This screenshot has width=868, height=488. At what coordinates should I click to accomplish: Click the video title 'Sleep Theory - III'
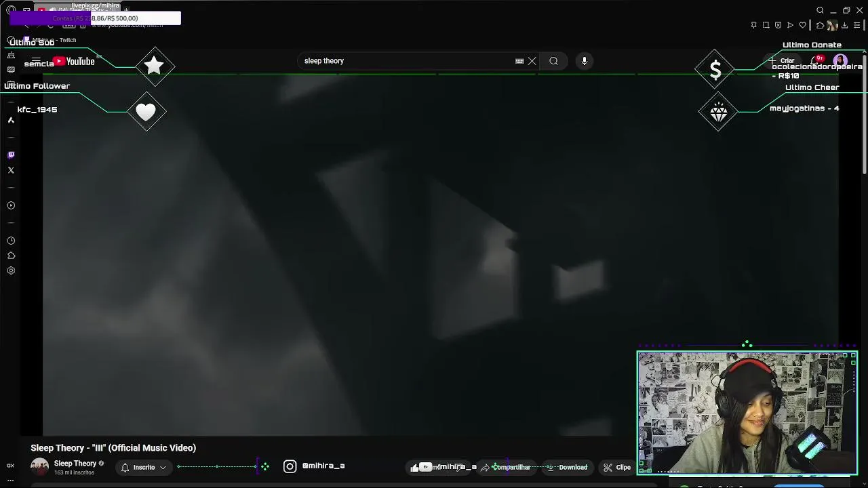click(x=113, y=448)
